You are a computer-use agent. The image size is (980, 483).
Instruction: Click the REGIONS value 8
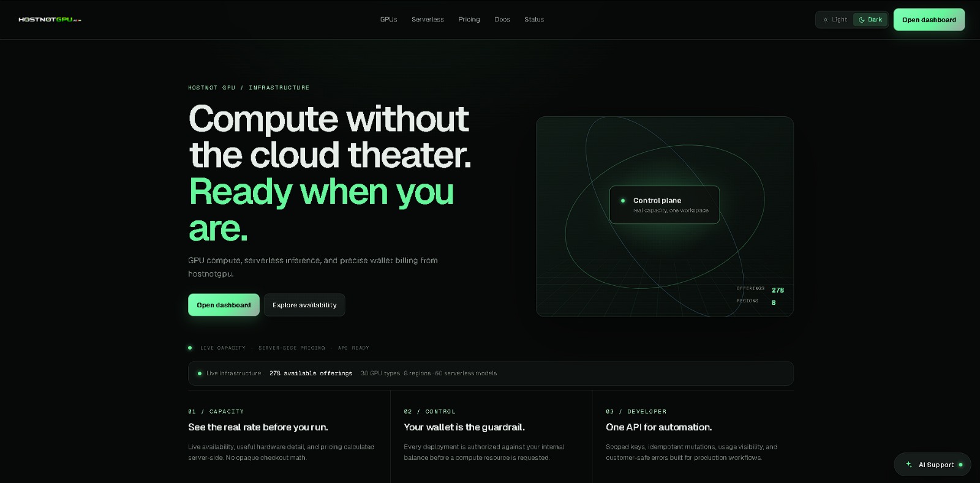(x=774, y=302)
